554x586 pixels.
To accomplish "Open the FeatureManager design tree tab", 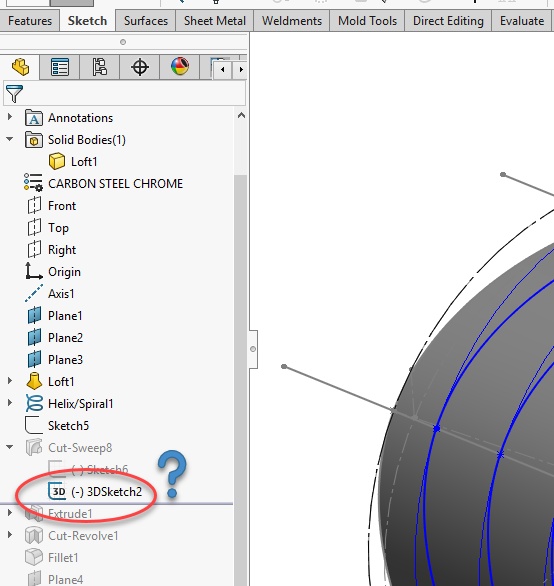I will [x=21, y=67].
